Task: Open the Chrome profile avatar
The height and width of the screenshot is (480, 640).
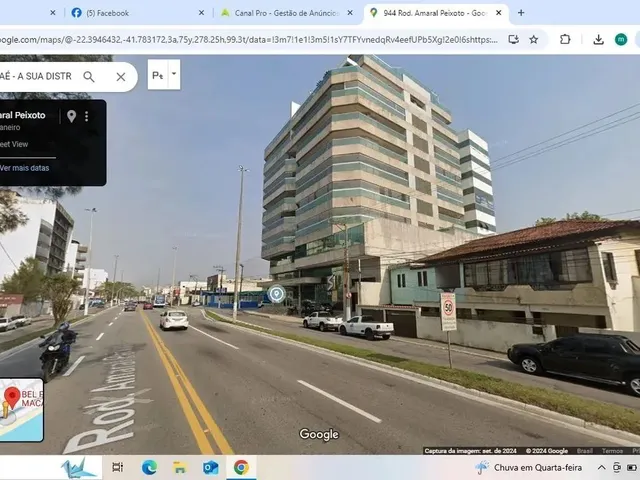Action: click(621, 40)
